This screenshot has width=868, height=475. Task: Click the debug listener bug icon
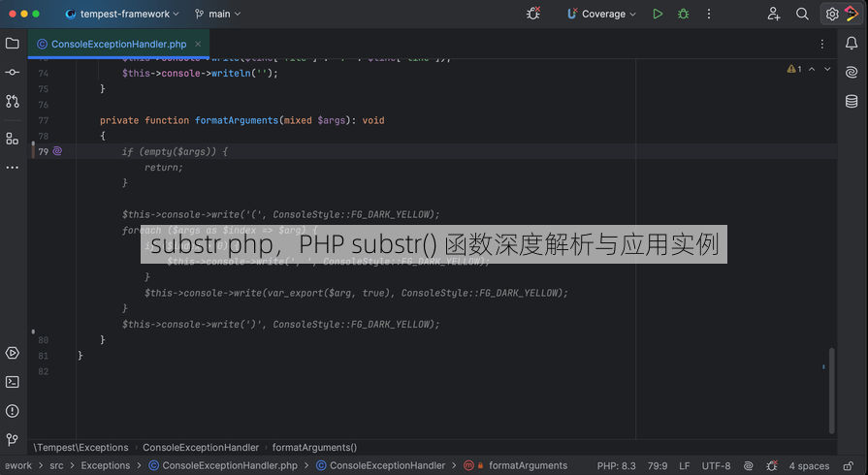pyautogui.click(x=533, y=14)
